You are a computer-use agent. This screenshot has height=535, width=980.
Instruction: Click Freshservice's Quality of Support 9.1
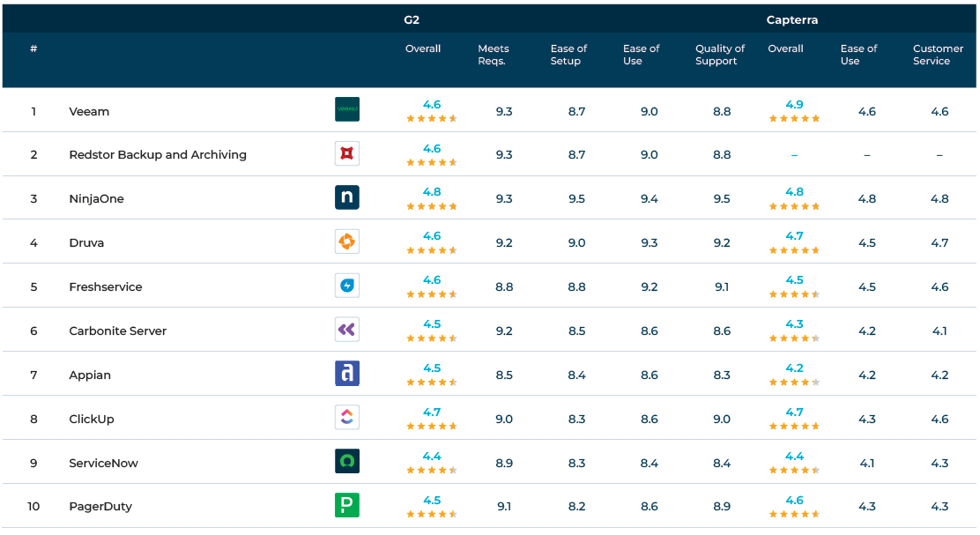[721, 286]
